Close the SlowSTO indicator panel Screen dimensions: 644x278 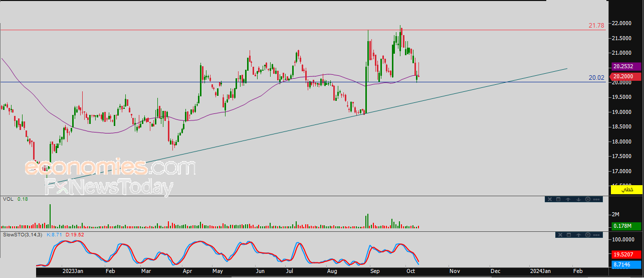coord(560,235)
